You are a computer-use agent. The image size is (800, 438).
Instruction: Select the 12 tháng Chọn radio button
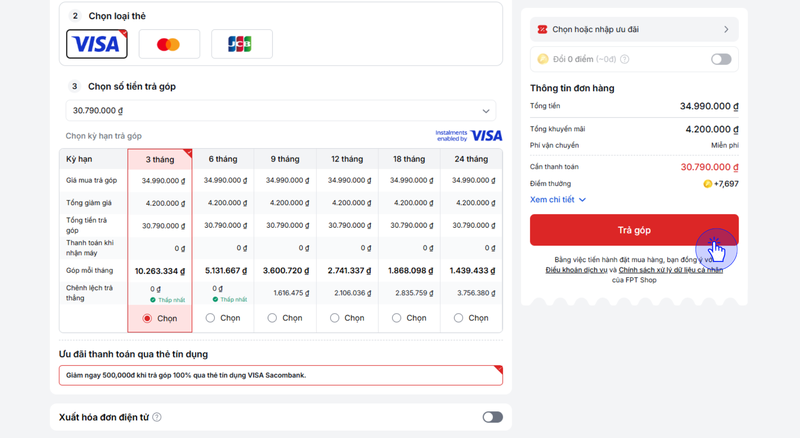[334, 318]
